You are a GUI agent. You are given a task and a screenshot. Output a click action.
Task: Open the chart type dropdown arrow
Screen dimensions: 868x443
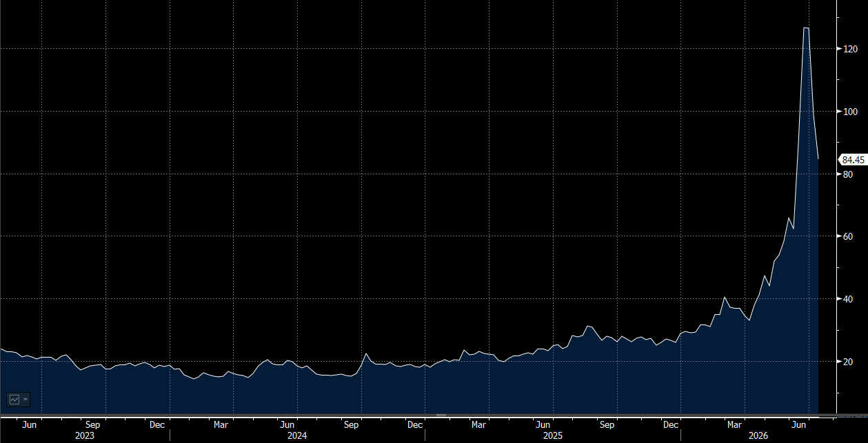point(26,399)
